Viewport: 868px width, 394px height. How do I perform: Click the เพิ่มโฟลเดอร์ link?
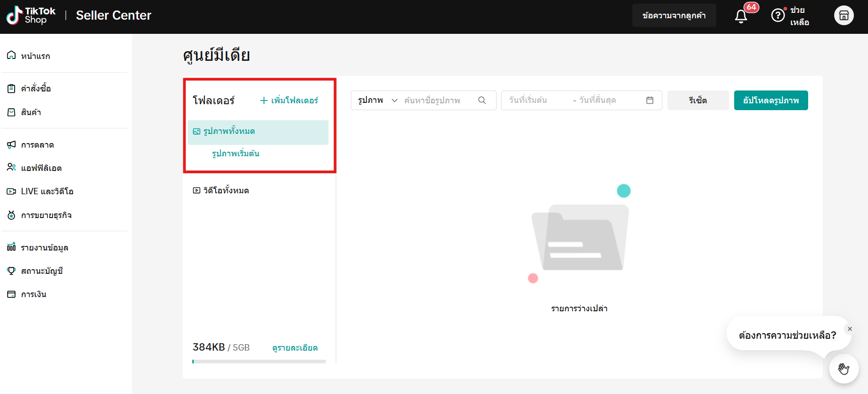pos(289,100)
